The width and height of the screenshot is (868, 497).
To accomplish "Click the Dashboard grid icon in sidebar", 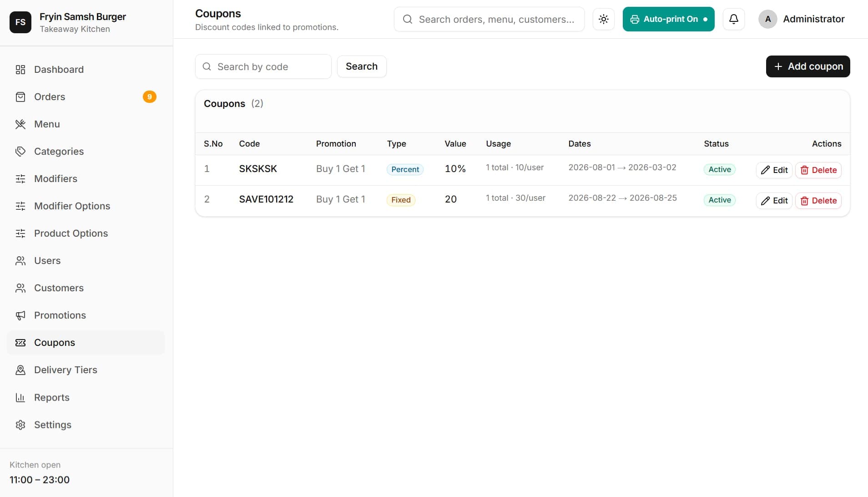I will point(20,70).
